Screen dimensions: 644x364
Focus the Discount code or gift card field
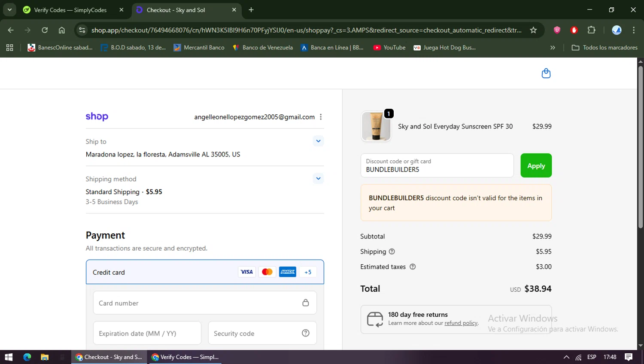click(437, 165)
